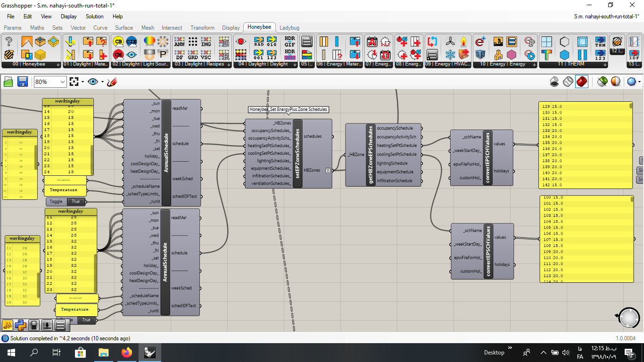The width and height of the screenshot is (644, 362).
Task: Click the snowflake cooling HVAC icon
Action: pyautogui.click(x=451, y=54)
